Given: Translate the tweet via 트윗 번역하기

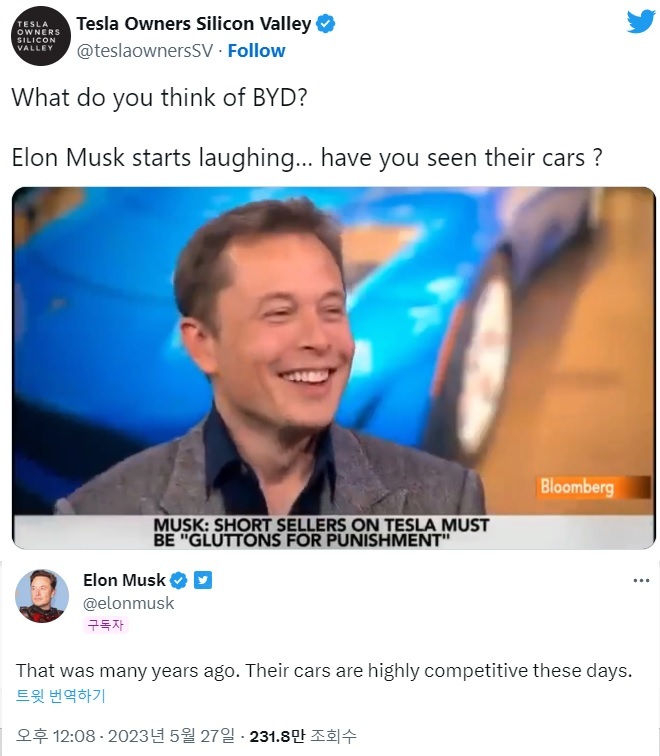Looking at the screenshot, I should 61,695.
